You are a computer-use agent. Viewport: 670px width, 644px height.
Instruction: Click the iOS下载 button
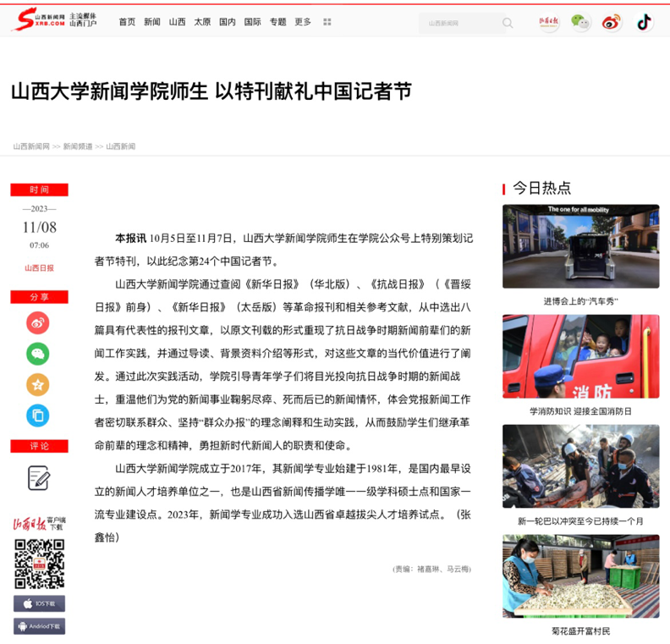click(x=39, y=604)
